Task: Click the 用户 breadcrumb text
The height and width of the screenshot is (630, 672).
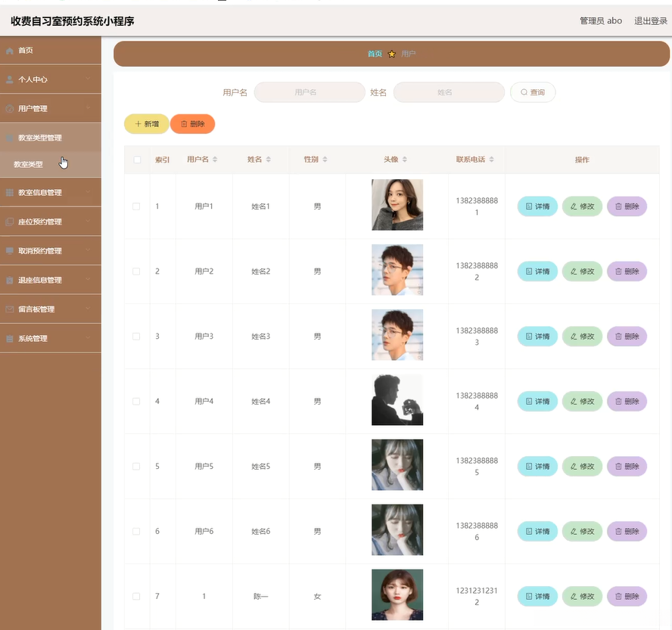Action: [x=408, y=54]
